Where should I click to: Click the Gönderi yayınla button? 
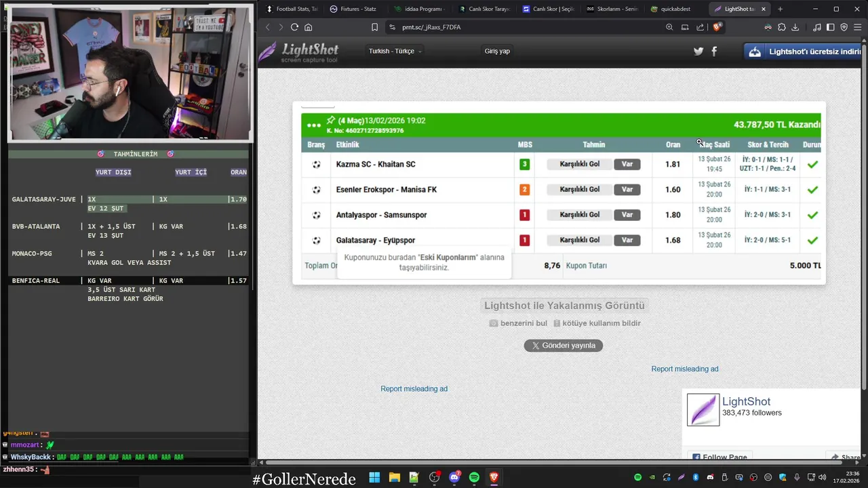(x=563, y=346)
